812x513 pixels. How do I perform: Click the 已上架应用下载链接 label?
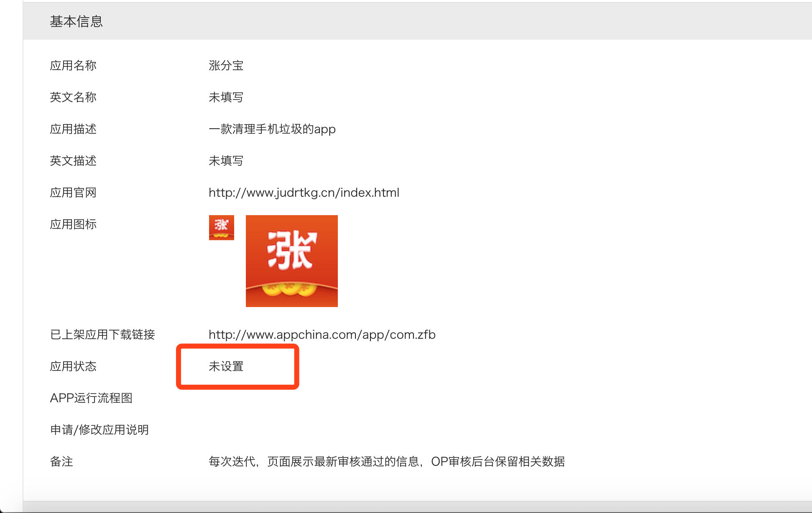(x=102, y=335)
